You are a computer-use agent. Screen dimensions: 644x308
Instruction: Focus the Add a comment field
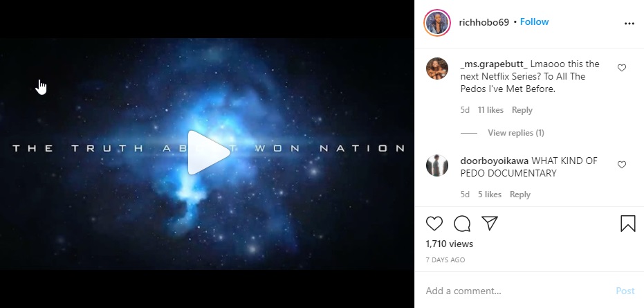tap(517, 291)
